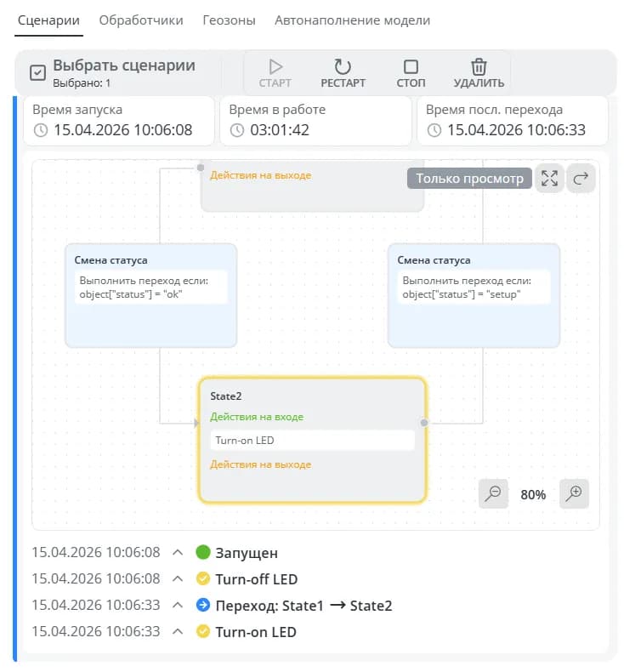
Task: Click the blue arrow transition icon
Action: (203, 605)
